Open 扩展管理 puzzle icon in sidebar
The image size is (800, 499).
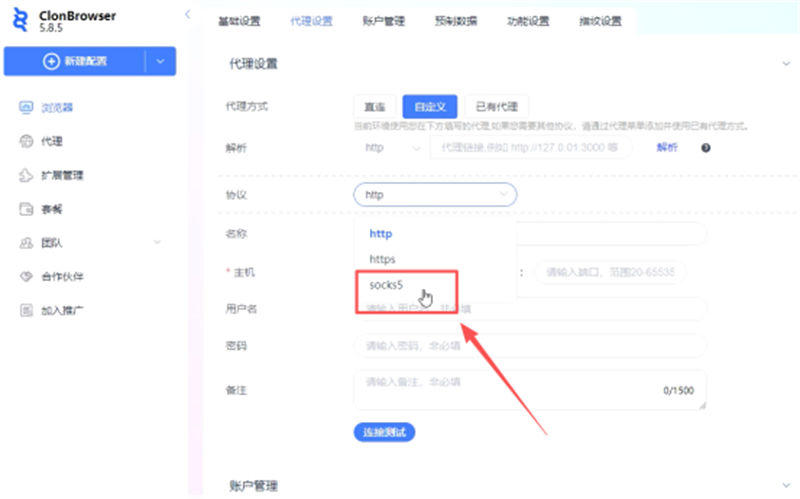[x=26, y=176]
